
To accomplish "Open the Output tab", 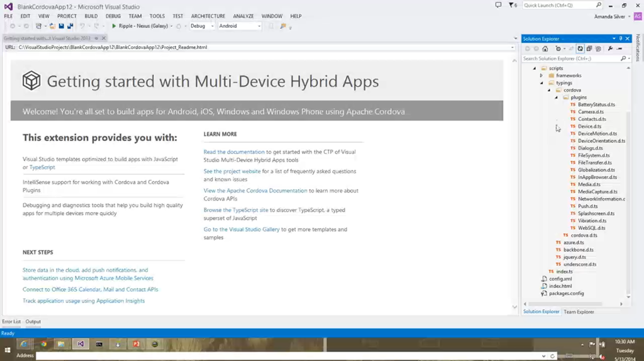I will 33,321.
